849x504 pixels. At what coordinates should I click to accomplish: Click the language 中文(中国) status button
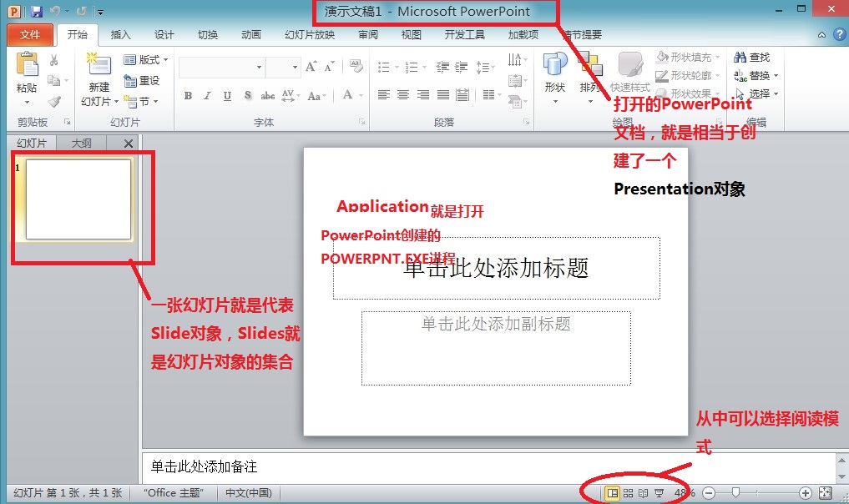[249, 492]
